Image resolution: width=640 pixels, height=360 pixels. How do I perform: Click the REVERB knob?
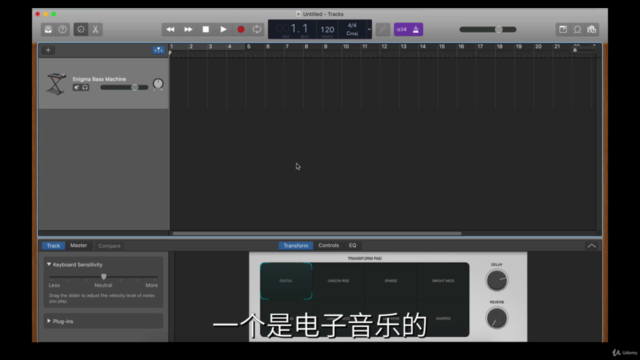coord(497,318)
